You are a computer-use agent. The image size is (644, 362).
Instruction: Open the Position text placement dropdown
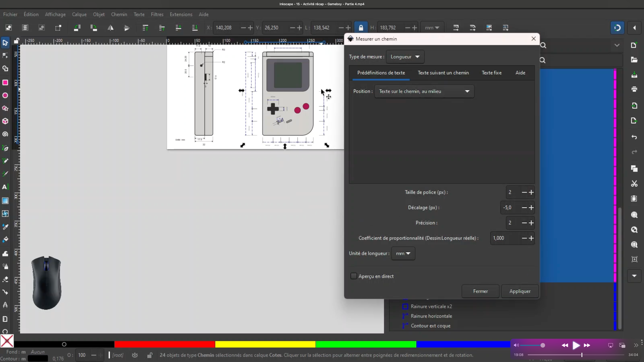[x=424, y=92]
